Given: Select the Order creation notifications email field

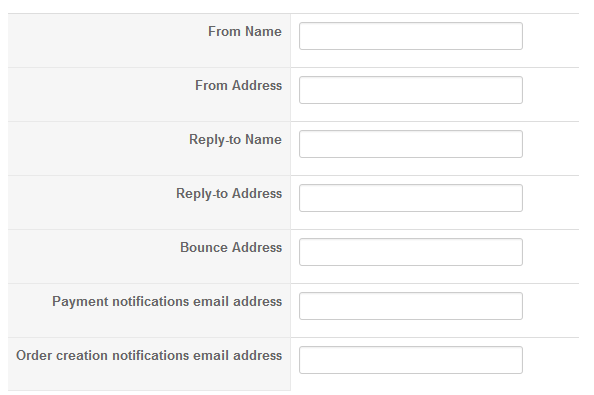Looking at the screenshot, I should tap(411, 360).
